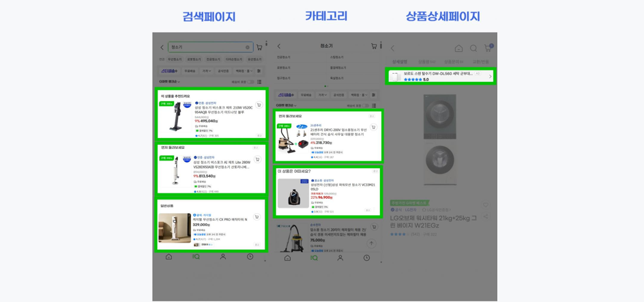Image resolution: width=644 pixels, height=302 pixels.
Task: Select 침구청소기 subcategory
Action: point(283,78)
